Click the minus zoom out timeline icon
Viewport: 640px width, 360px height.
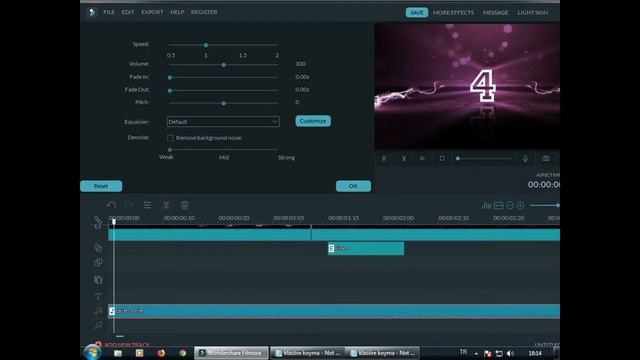[x=510, y=205]
